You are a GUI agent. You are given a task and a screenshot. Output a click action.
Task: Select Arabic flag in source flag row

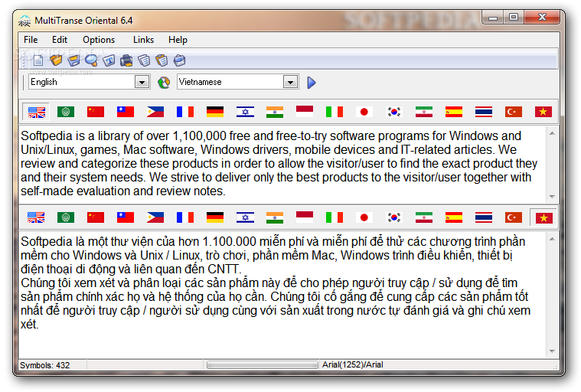[x=66, y=112]
